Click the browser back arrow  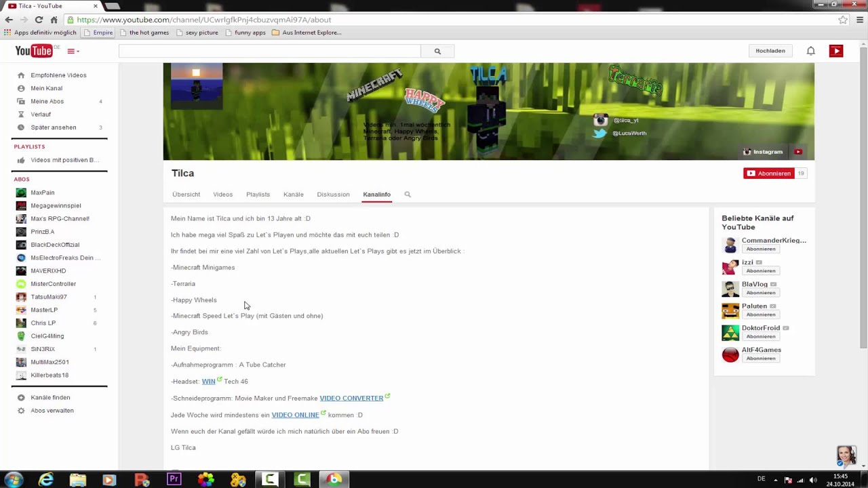[9, 20]
